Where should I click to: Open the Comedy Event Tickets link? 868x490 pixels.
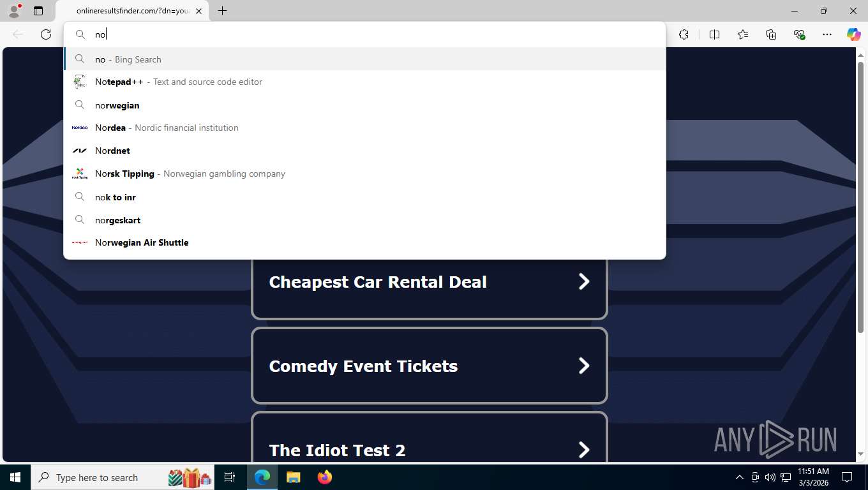pyautogui.click(x=430, y=366)
